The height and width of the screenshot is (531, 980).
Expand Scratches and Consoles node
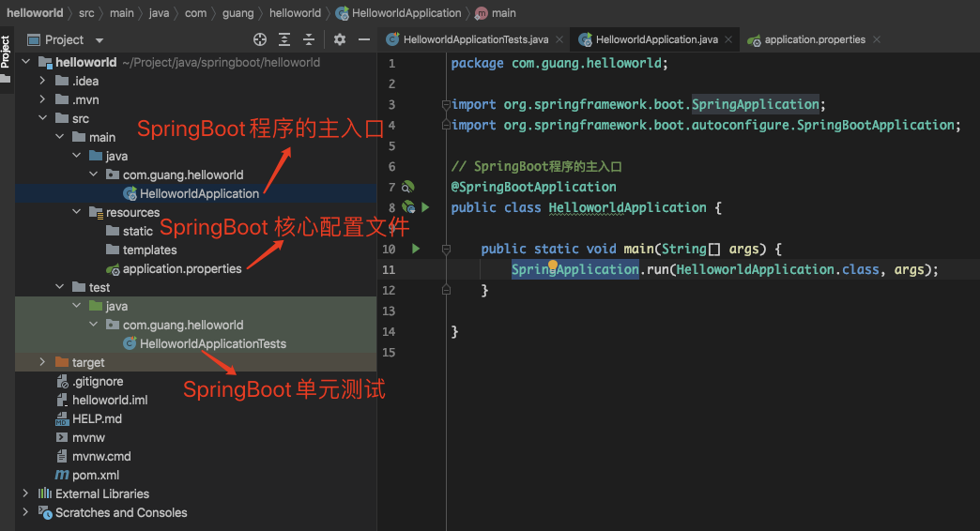(25, 511)
